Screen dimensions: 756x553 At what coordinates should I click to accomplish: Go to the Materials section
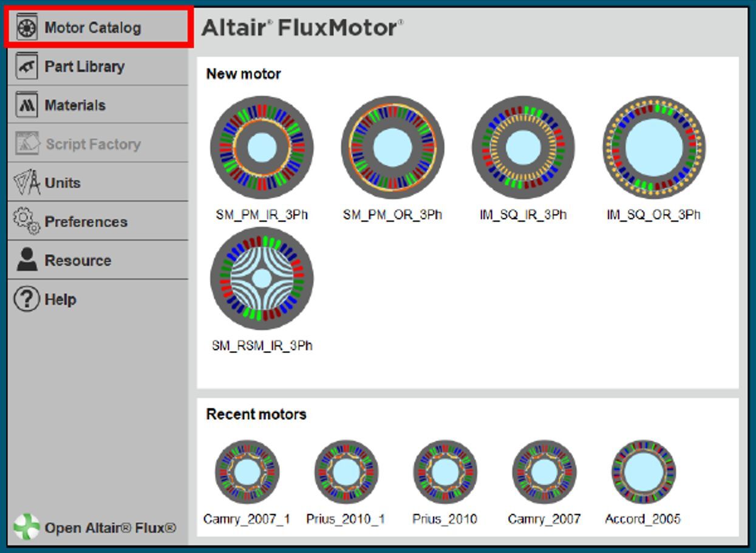coord(98,105)
